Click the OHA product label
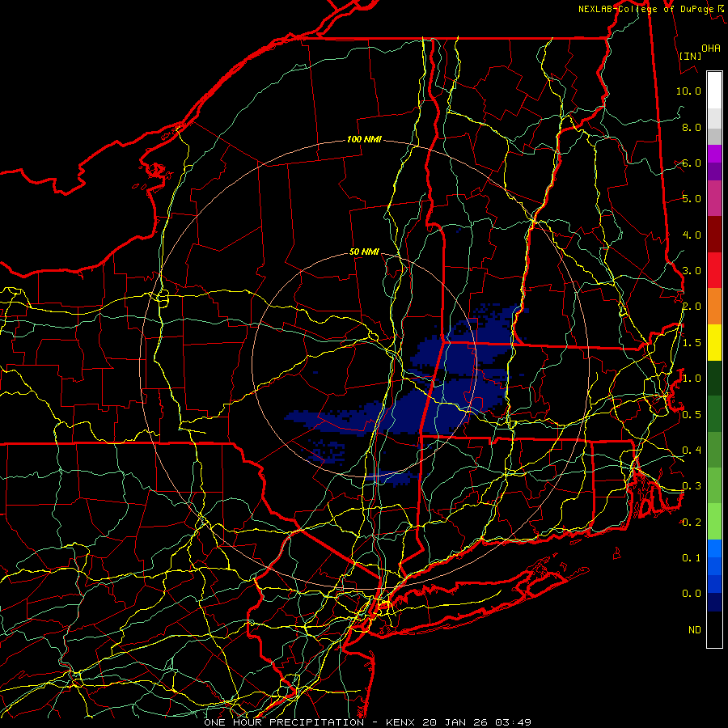 pos(711,48)
